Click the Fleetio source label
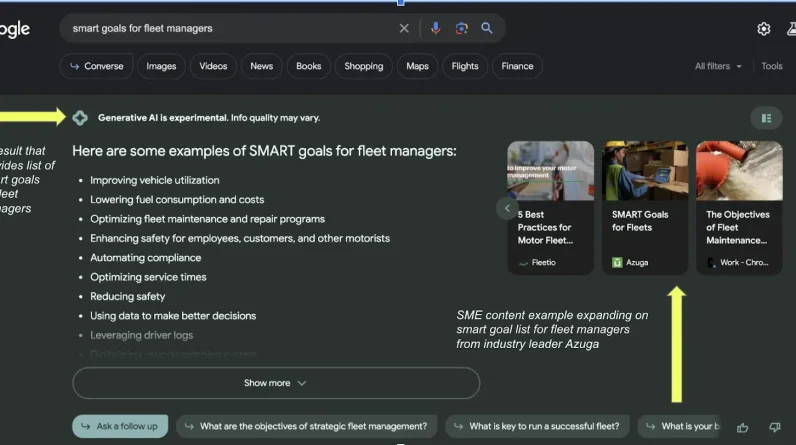796x445 pixels. coord(543,262)
